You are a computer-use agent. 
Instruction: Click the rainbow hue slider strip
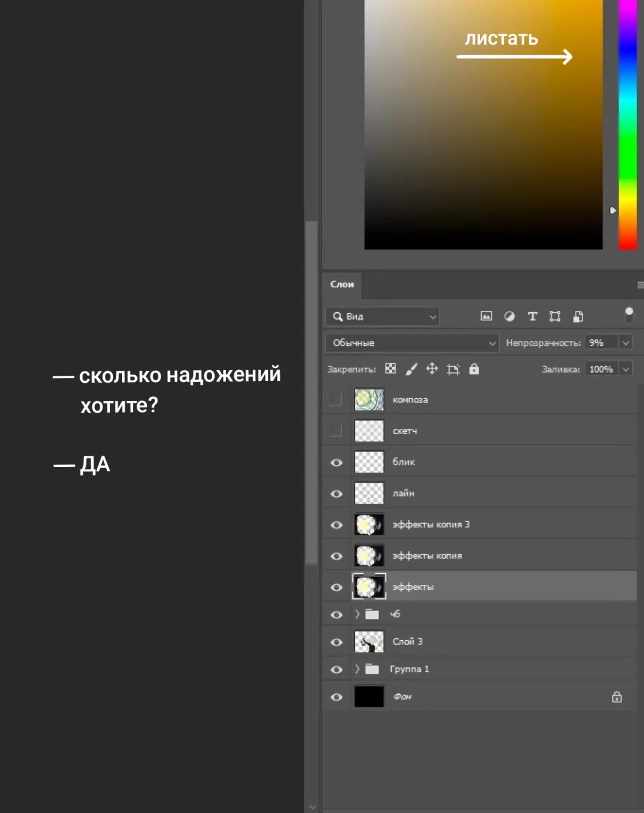[628, 124]
